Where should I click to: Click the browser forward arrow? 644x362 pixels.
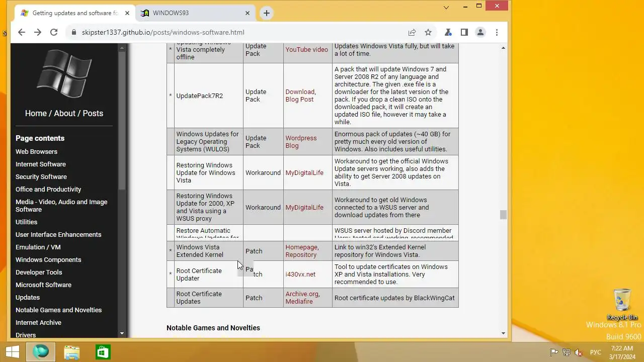38,32
